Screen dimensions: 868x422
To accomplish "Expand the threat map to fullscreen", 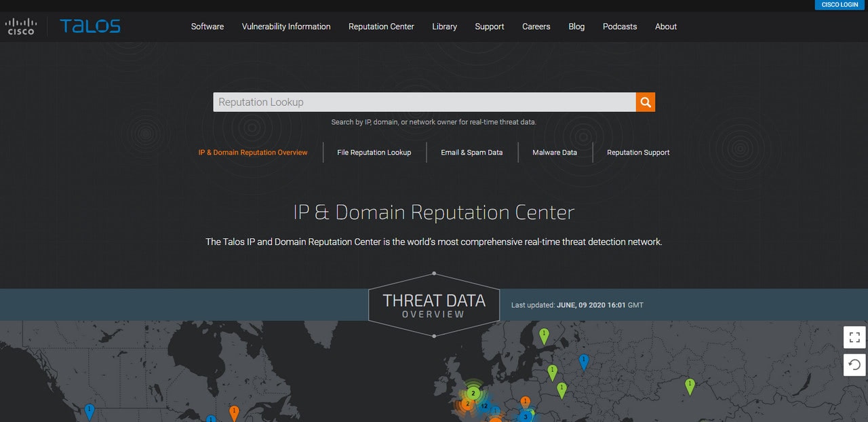I will pos(854,337).
